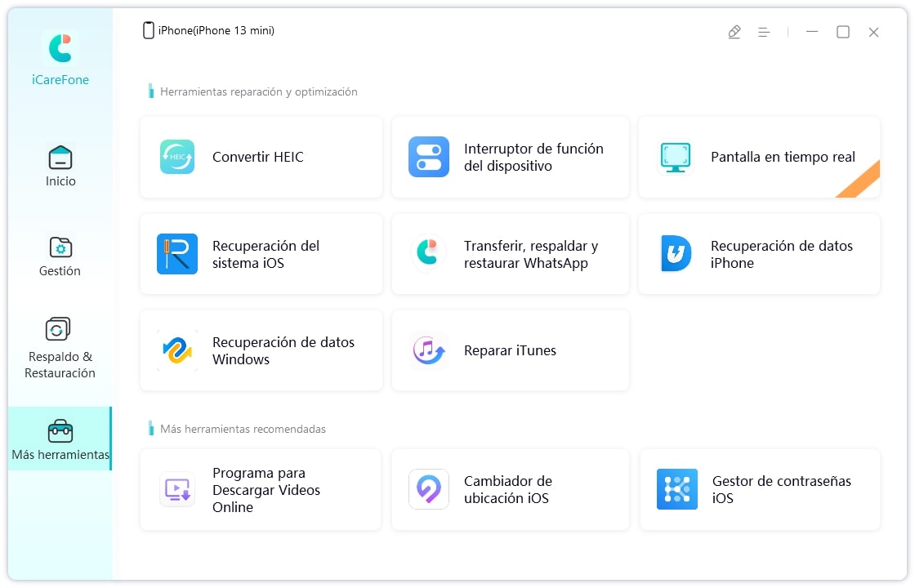Screen dimensions: 915x588
Task: Open the video downloader program icon
Action: (x=177, y=490)
